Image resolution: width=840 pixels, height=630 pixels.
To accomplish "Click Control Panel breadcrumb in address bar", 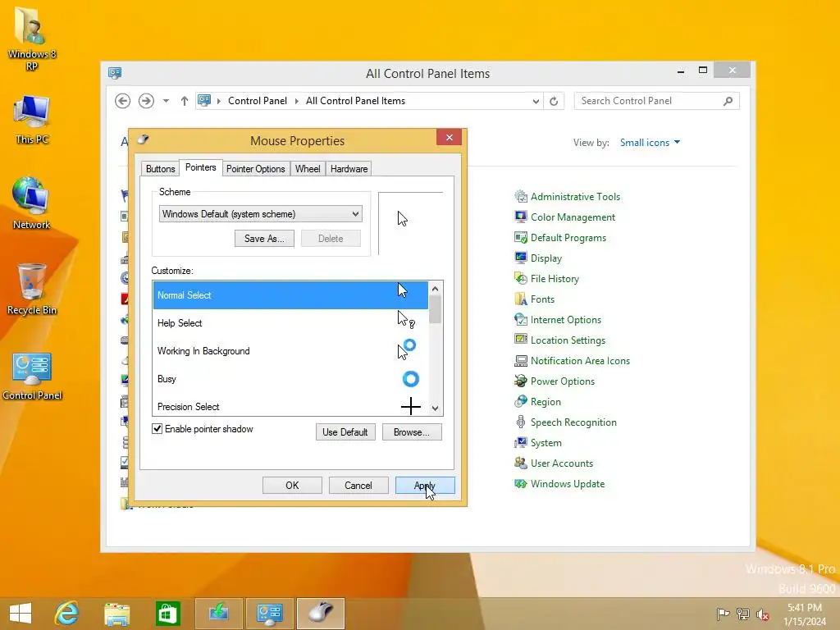I will [x=257, y=101].
